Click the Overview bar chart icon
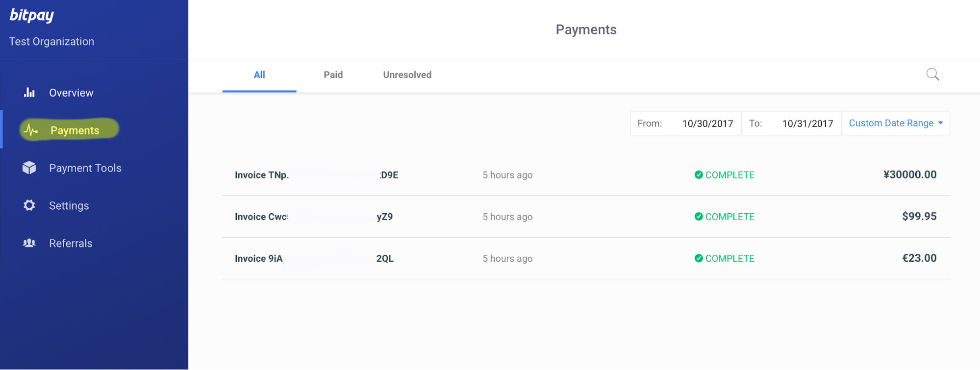This screenshot has width=980, height=370. tap(29, 92)
